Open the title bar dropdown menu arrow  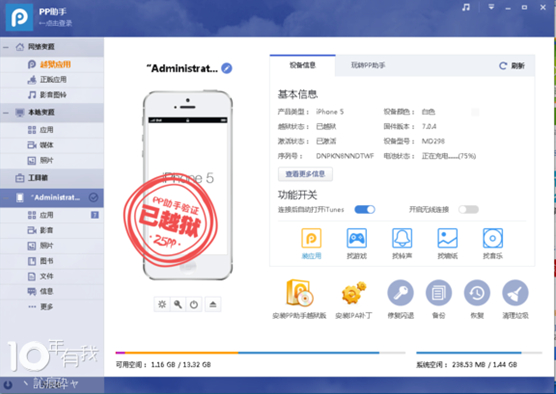pyautogui.click(x=491, y=7)
